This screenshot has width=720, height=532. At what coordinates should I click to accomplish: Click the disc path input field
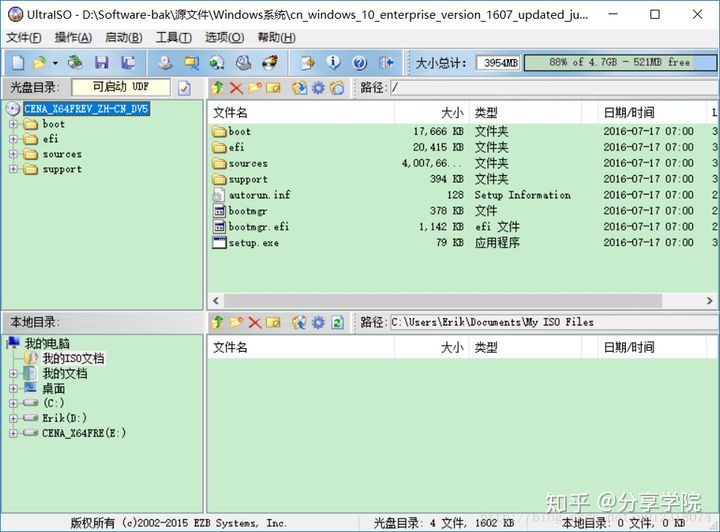pos(554,87)
